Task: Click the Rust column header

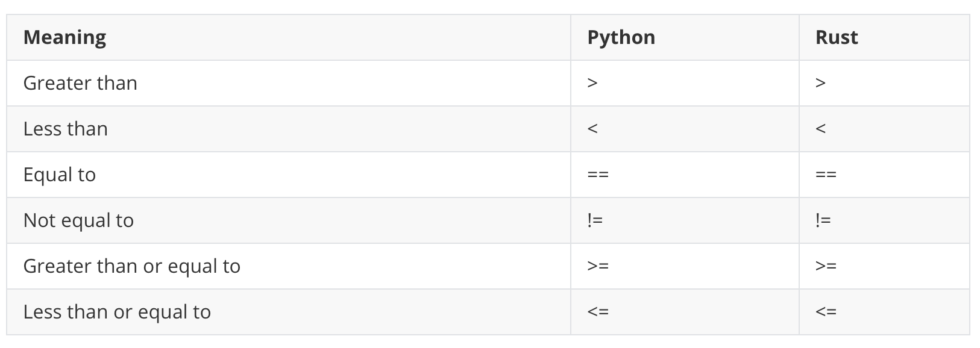Action: pos(837,37)
